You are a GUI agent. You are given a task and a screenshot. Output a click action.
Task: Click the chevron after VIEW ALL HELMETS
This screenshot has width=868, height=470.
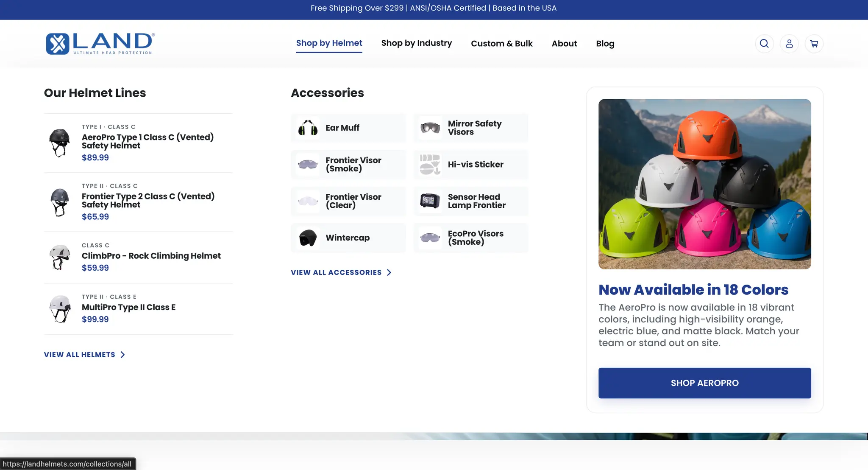point(122,355)
